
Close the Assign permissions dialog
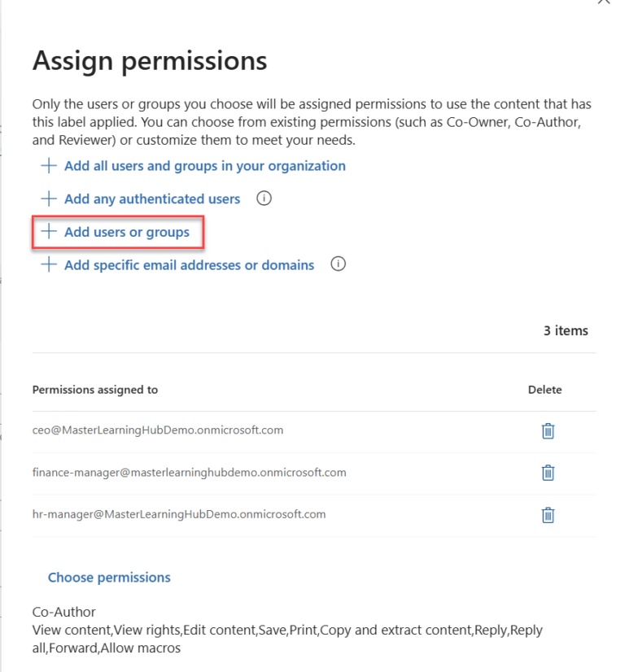(x=603, y=5)
